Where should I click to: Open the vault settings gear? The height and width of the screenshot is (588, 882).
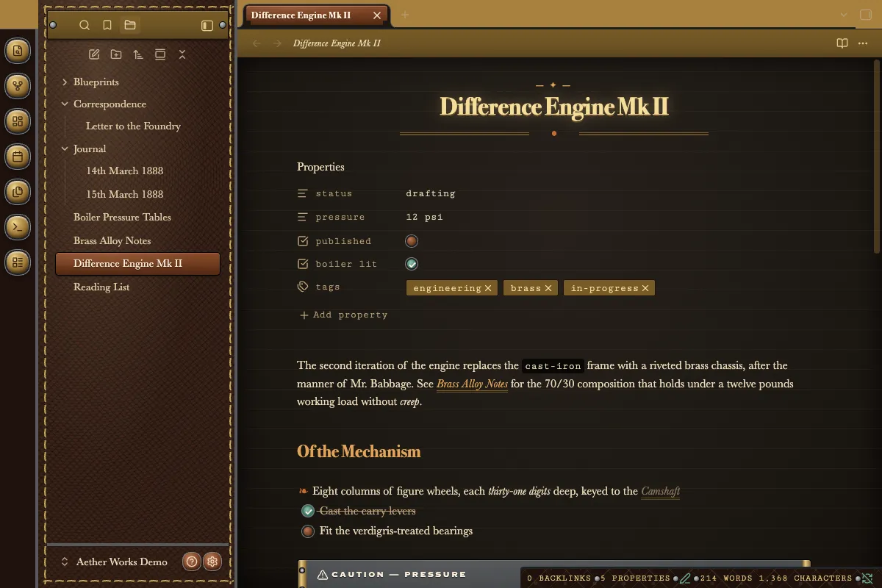(x=212, y=562)
